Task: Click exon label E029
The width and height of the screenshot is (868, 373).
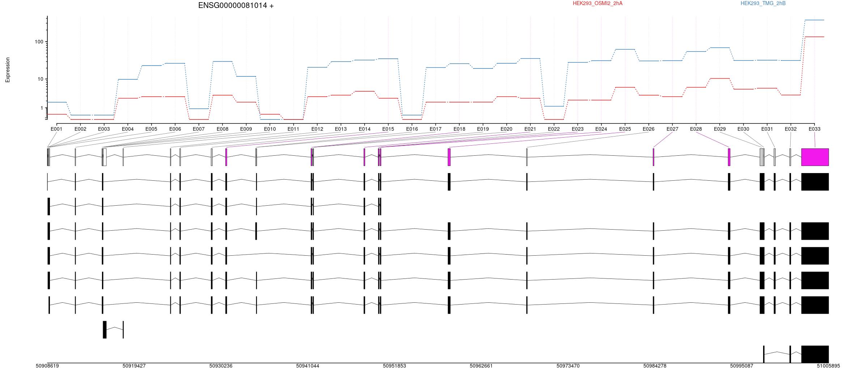Action: coord(720,129)
